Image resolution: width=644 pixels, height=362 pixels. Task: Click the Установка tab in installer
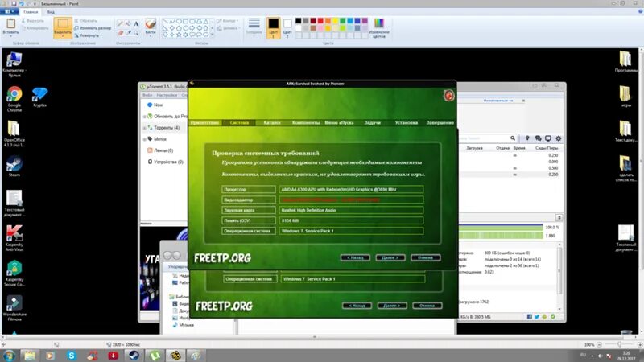point(407,123)
